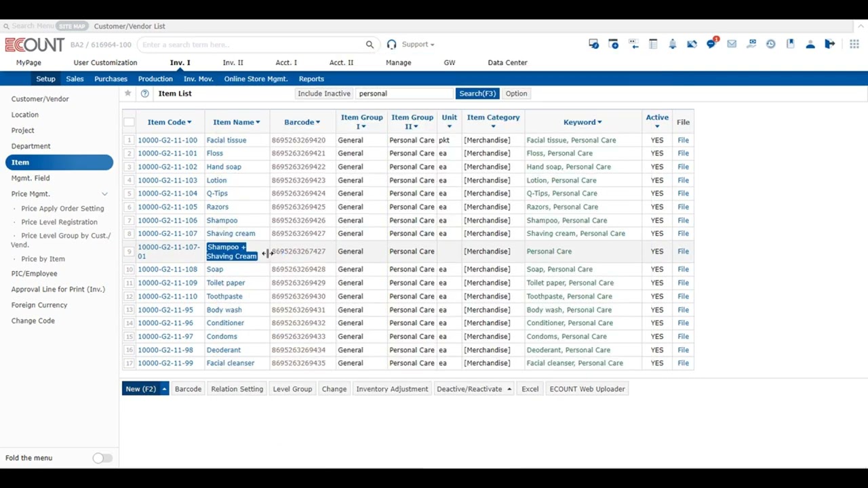Click the help question mark icon

click(144, 94)
